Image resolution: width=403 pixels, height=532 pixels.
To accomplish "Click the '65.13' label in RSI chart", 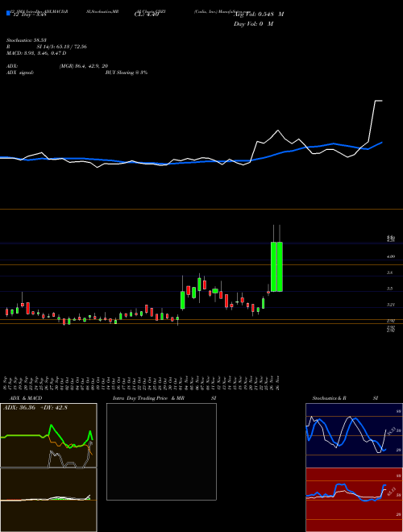I will [x=391, y=491].
